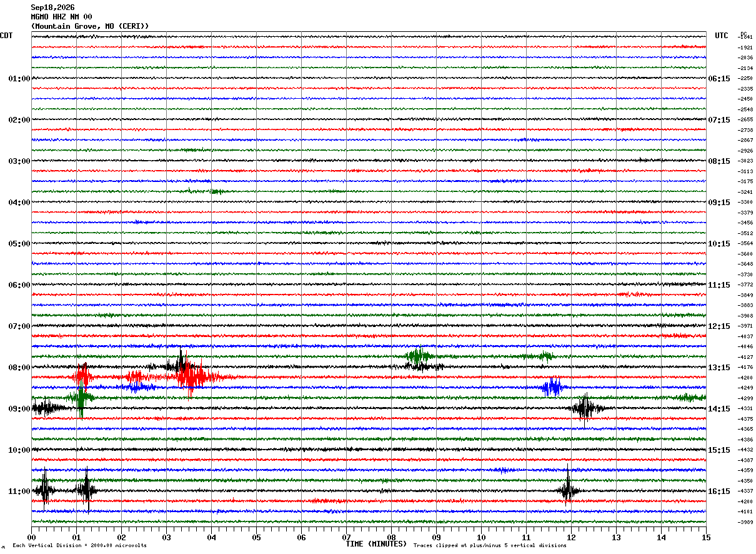Click the 03:00 CDT hour label

[x=19, y=161]
